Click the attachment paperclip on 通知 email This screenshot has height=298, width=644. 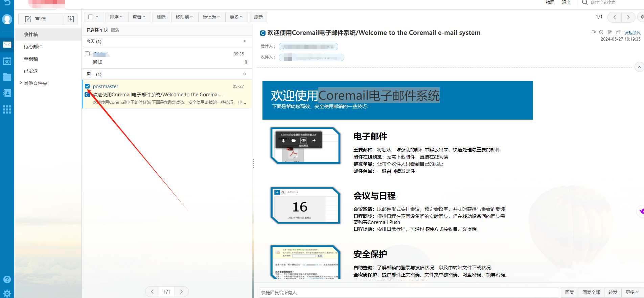246,62
